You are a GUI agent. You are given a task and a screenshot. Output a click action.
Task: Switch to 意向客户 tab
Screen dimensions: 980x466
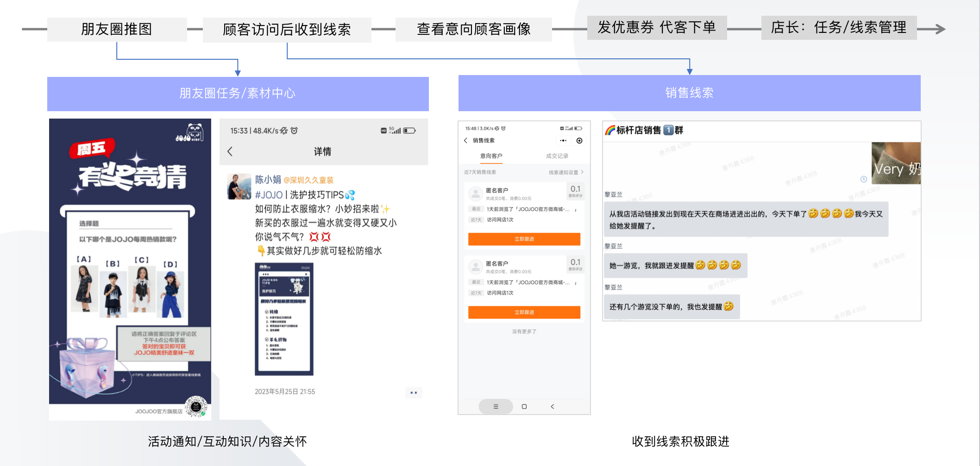491,156
